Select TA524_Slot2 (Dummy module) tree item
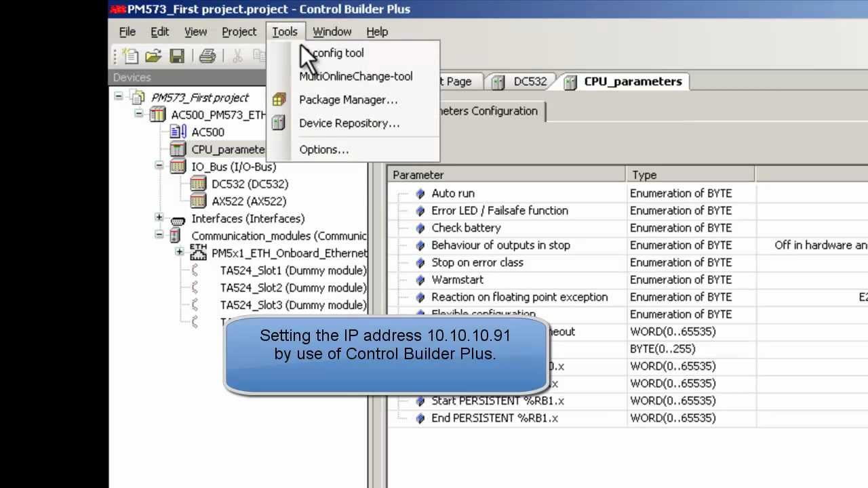 pos(293,287)
